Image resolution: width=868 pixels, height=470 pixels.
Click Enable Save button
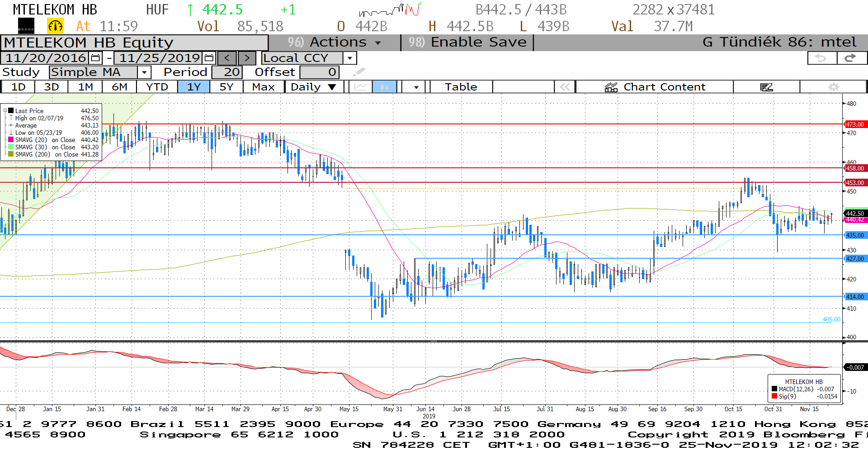(467, 43)
